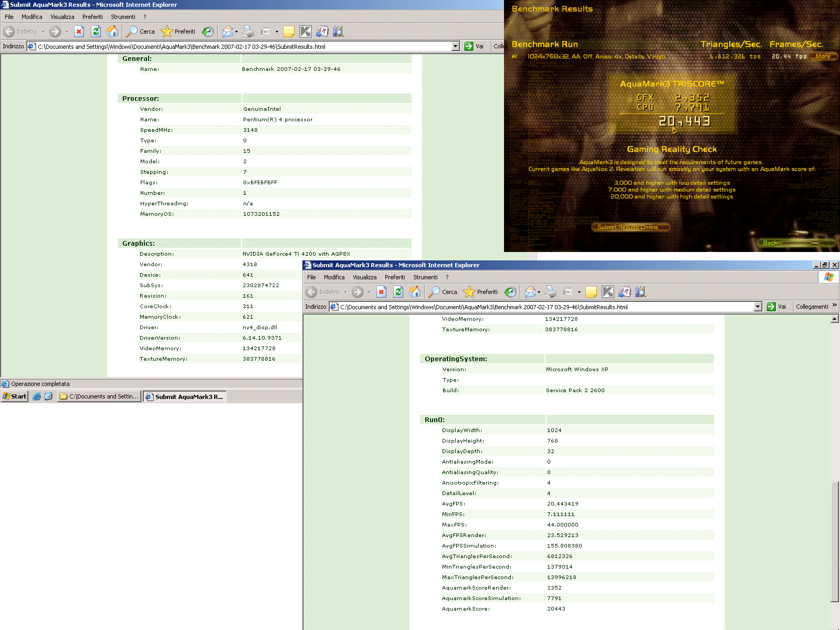Click Vai button in front Explorer window
The width and height of the screenshot is (840, 630).
click(776, 307)
